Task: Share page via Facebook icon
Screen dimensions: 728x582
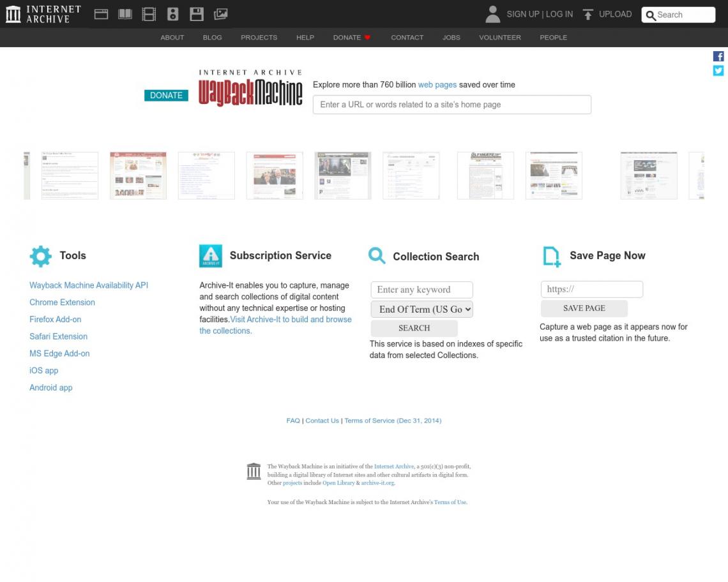Action: [718, 56]
